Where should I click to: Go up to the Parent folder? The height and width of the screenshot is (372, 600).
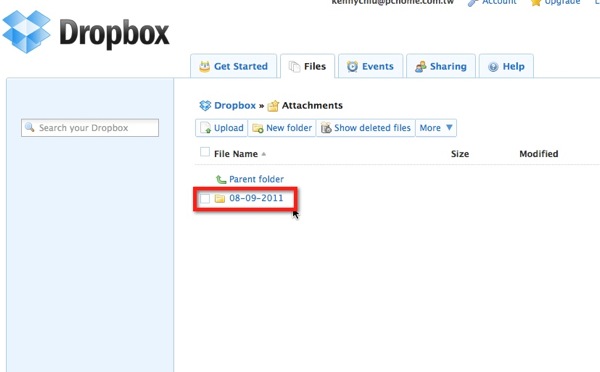(x=256, y=179)
